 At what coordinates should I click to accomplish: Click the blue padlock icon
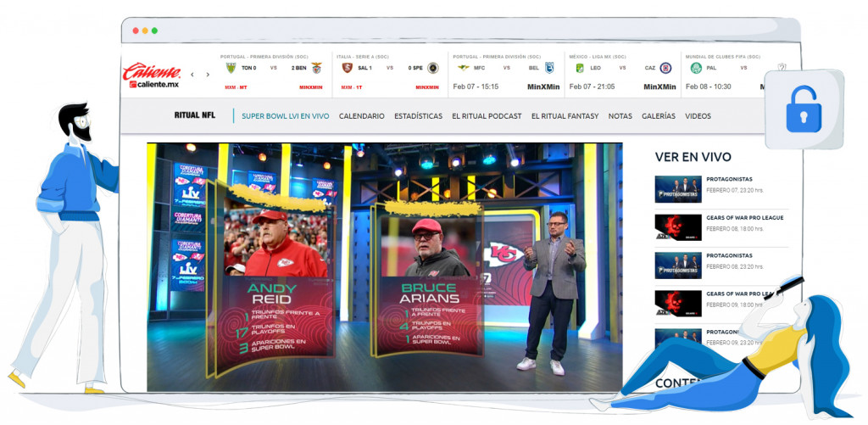pyautogui.click(x=804, y=109)
